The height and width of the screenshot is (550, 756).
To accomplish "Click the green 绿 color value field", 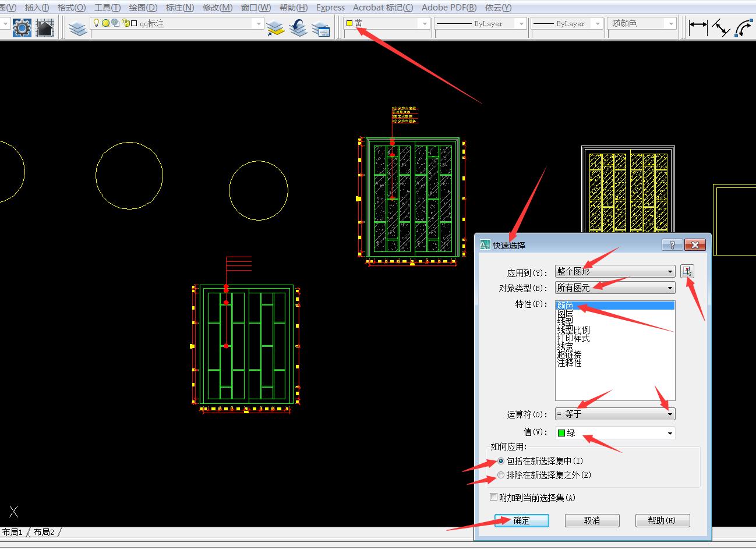I will (x=614, y=433).
